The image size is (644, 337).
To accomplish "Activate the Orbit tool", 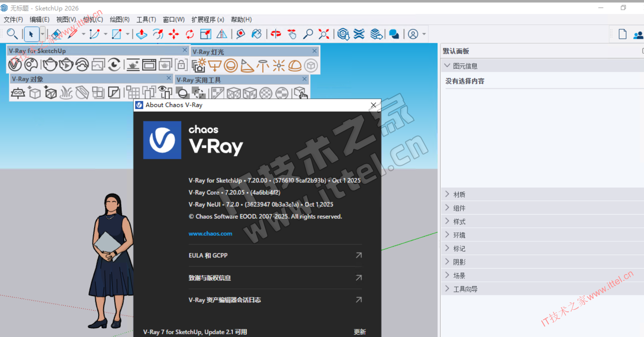I will click(x=276, y=34).
